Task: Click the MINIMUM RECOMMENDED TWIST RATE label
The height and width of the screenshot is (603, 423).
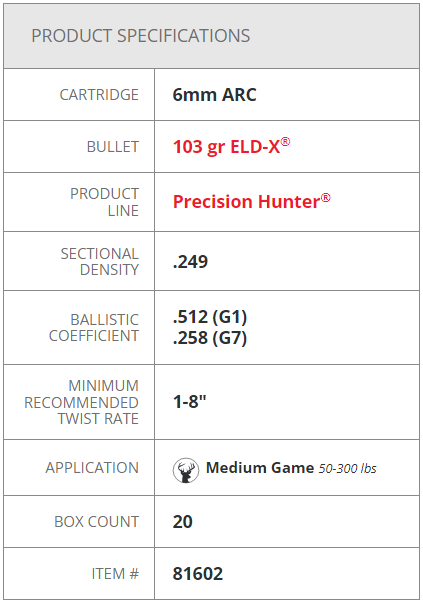Action: pos(81,402)
